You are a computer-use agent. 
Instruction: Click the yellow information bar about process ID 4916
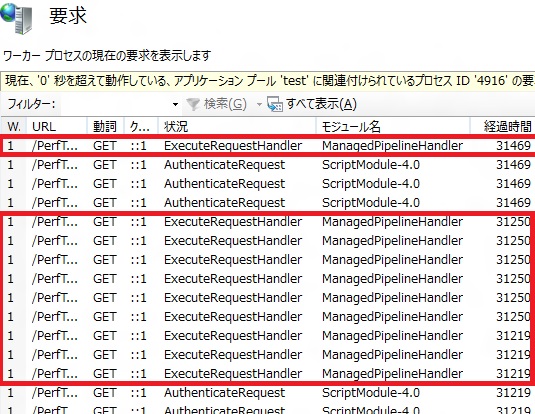[x=268, y=81]
